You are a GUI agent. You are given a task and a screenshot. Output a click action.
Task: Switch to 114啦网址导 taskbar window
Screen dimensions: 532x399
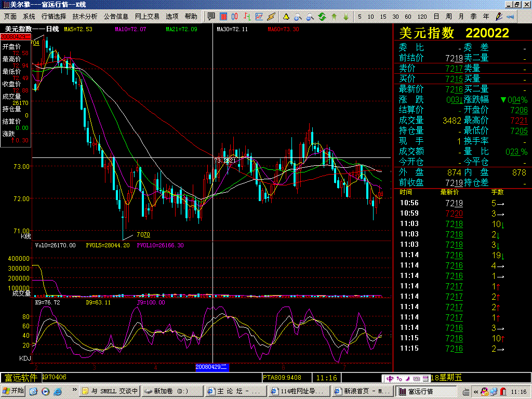click(299, 391)
